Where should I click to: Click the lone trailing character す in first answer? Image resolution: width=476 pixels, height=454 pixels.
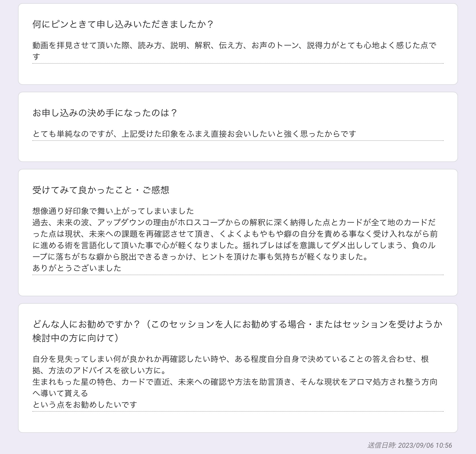[x=36, y=57]
